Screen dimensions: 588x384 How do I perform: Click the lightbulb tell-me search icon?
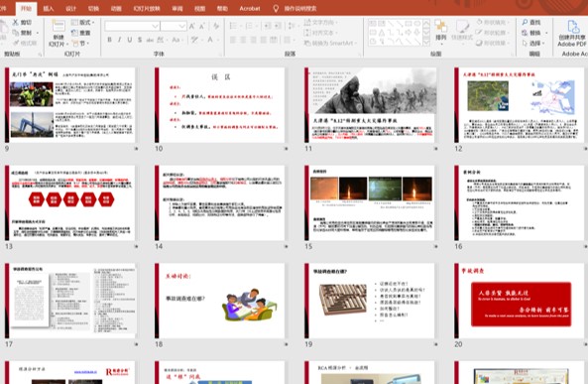pyautogui.click(x=276, y=8)
